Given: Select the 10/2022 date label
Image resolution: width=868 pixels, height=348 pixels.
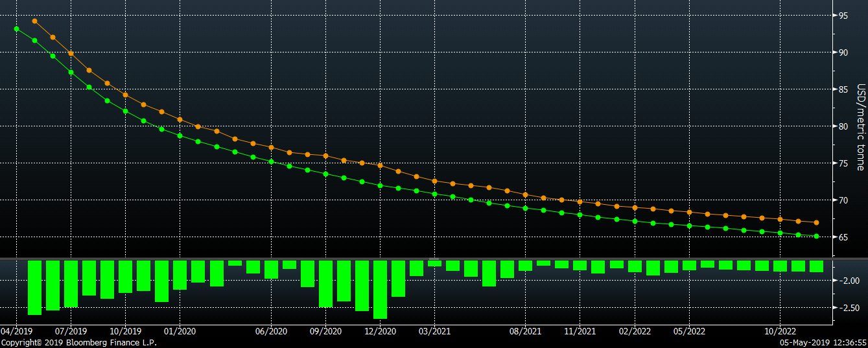Looking at the screenshot, I should pyautogui.click(x=779, y=331).
